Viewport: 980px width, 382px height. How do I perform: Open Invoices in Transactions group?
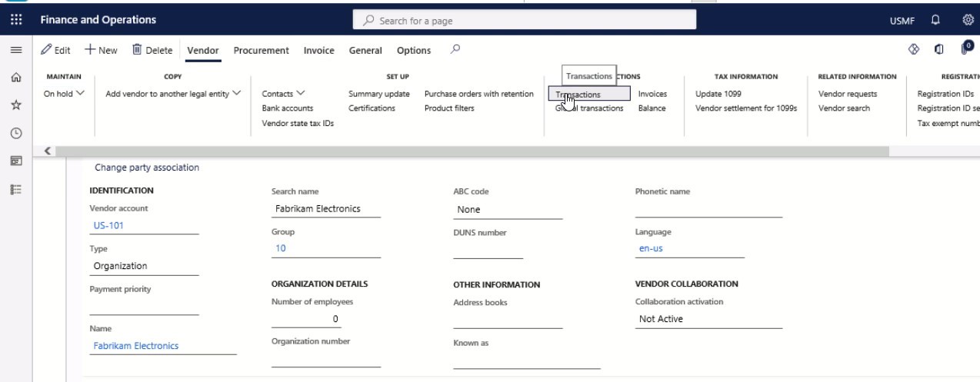652,94
